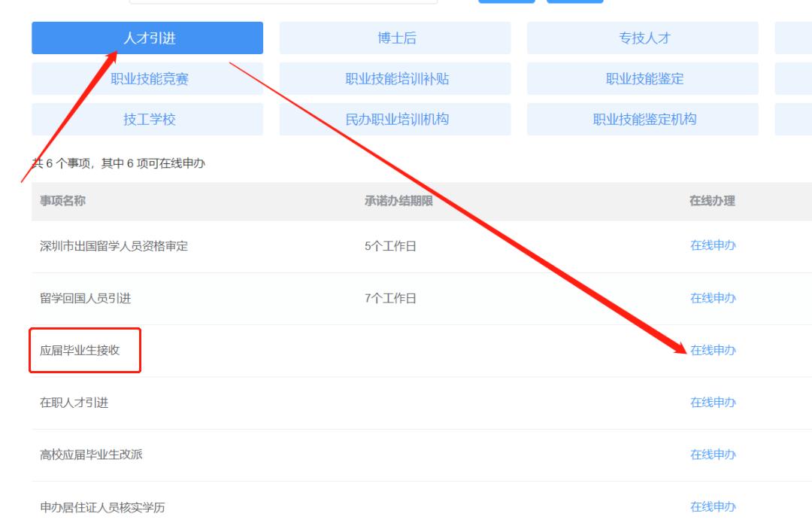Click the 留学回国人员引进 service name
812x523 pixels.
coord(78,297)
